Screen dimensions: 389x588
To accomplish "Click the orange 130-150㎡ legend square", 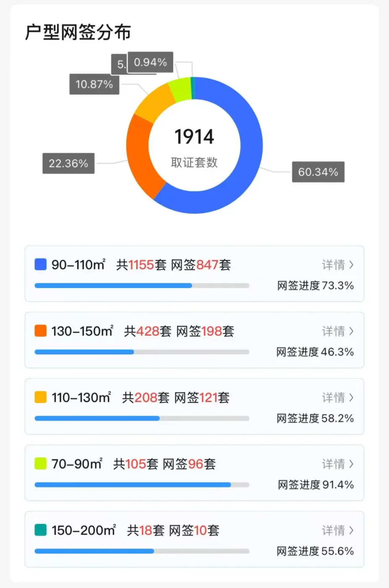I will pos(40,331).
